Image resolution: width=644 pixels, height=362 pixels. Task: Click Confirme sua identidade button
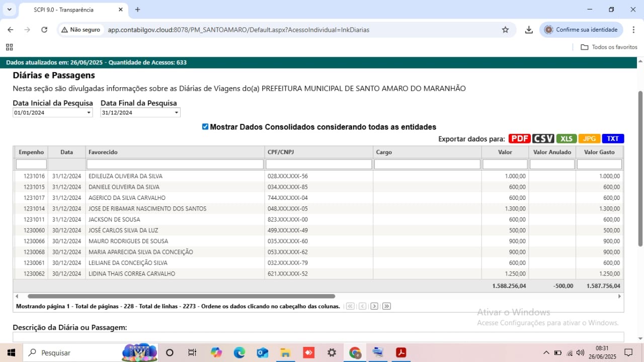tap(581, 30)
